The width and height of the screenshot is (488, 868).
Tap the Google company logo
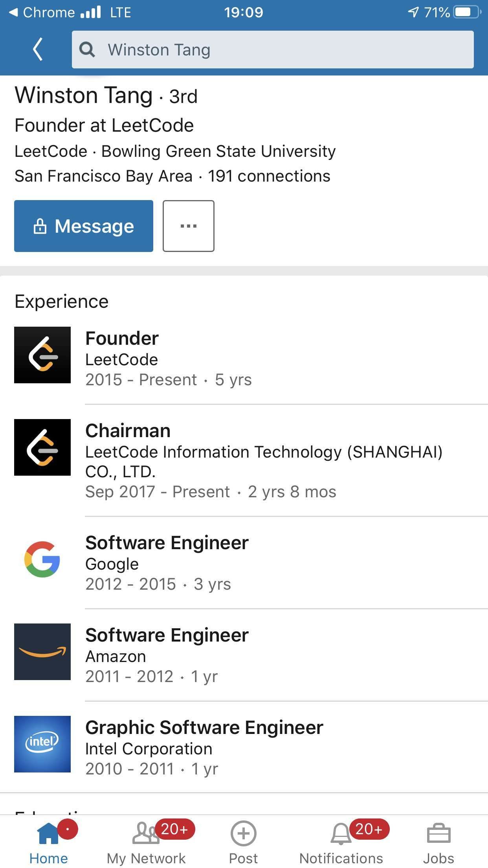pos(42,559)
